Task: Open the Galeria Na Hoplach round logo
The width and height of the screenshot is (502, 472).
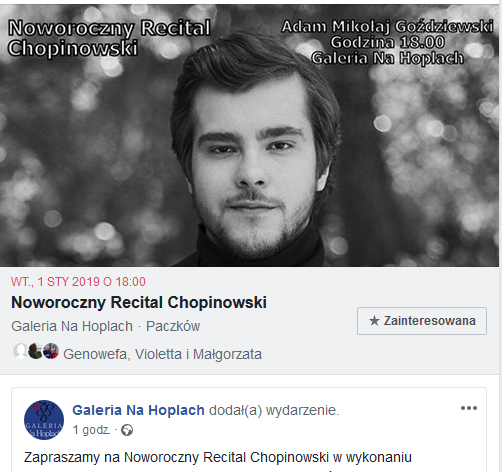Action: [44, 420]
